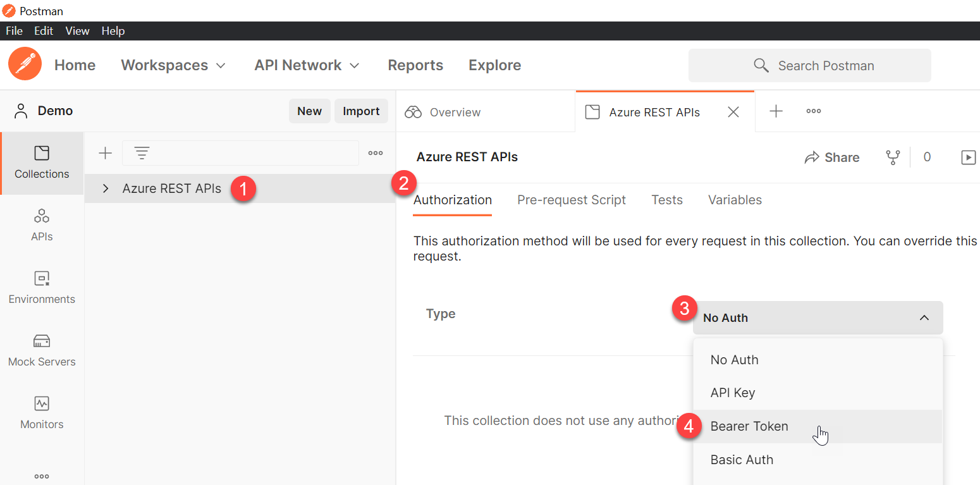The width and height of the screenshot is (980, 485).
Task: Click the Run collection play icon
Action: coord(969,157)
